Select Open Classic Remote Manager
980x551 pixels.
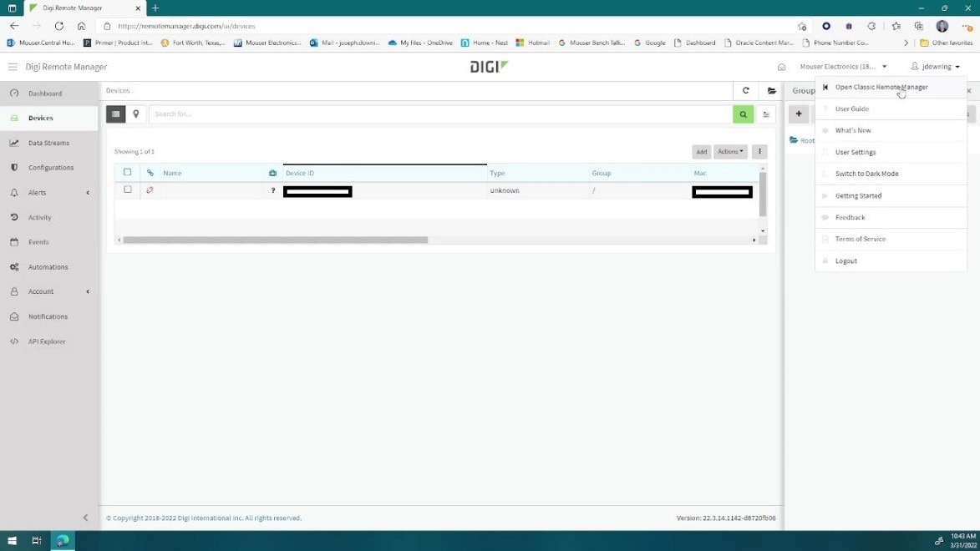pyautogui.click(x=881, y=87)
